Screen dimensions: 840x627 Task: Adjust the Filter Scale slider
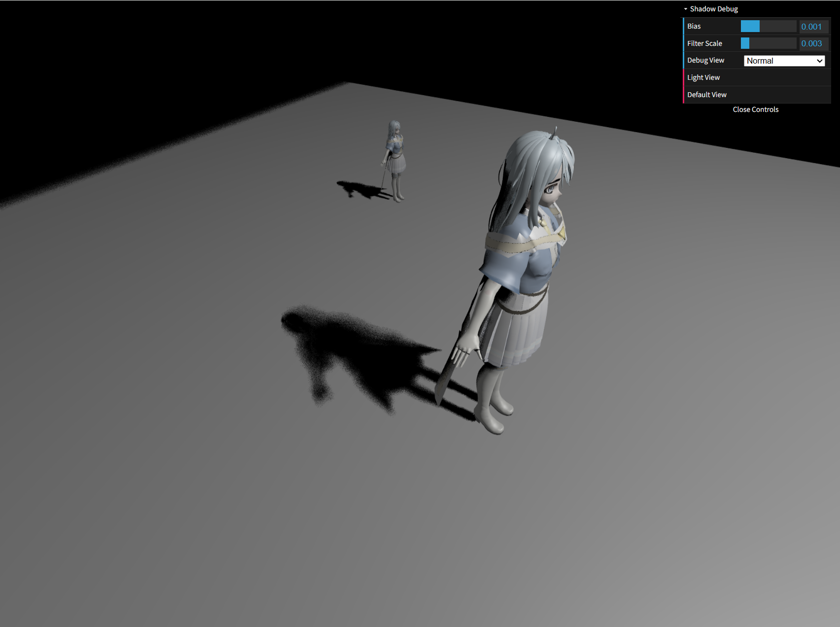[x=769, y=43]
